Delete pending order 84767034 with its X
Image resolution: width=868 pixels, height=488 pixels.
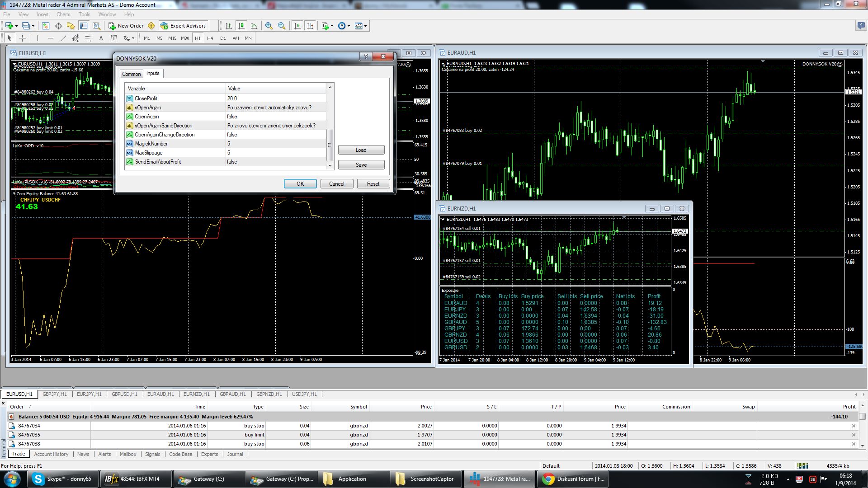click(854, 426)
